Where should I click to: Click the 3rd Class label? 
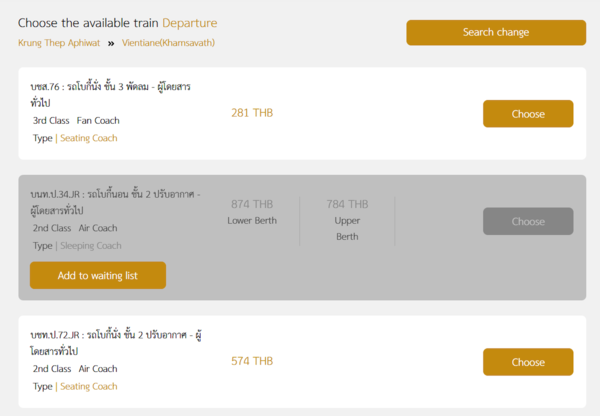tap(50, 120)
